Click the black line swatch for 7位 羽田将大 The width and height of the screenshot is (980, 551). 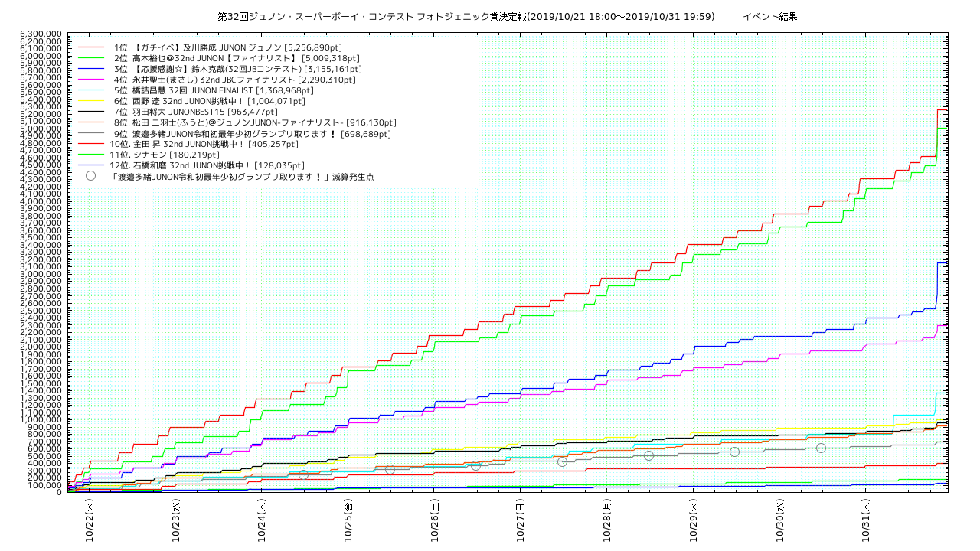pos(90,112)
